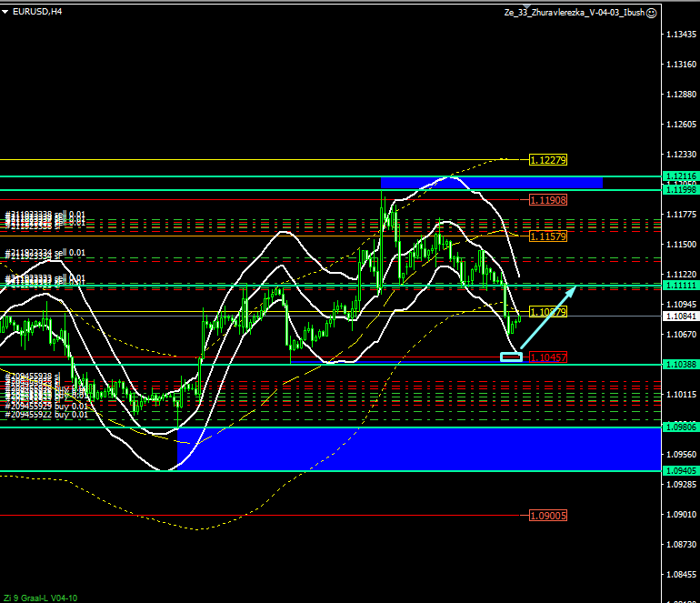Click the 1.11775 value on price scale

[x=681, y=215]
